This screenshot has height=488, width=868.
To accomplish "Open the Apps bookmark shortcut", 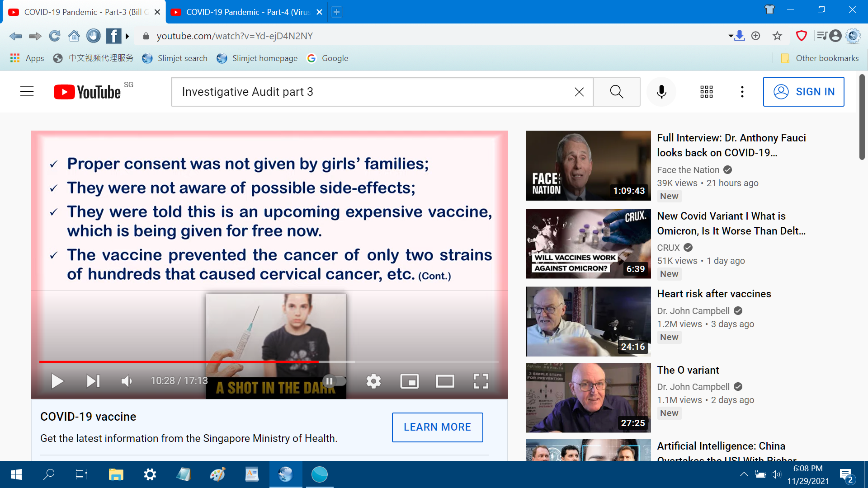I will click(27, 58).
